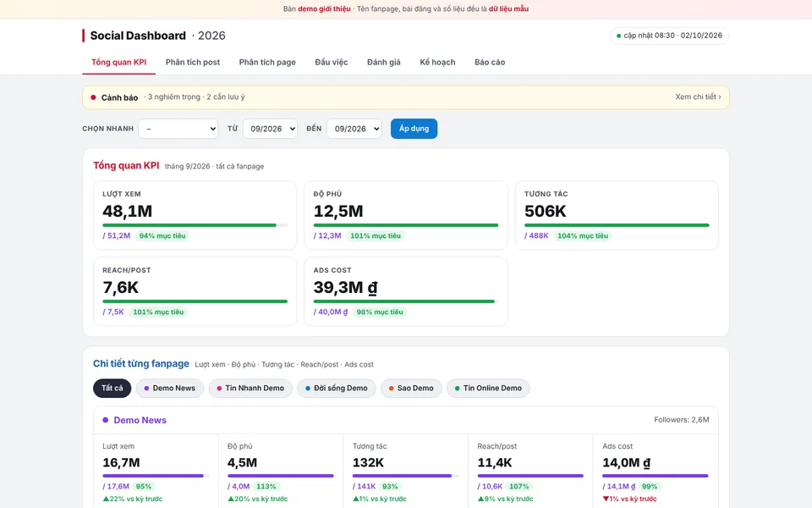Switch to the Phân tích page tab
The image size is (812, 508).
click(267, 62)
